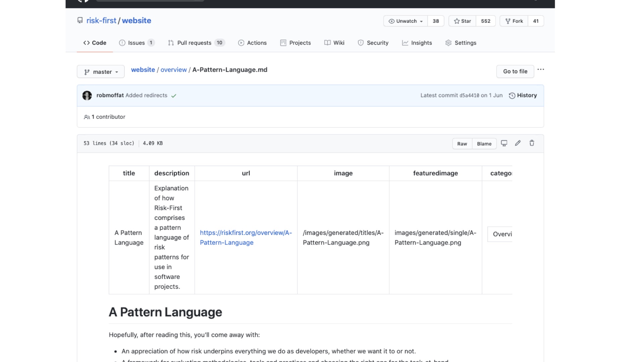Open the Issues tab

(137, 43)
